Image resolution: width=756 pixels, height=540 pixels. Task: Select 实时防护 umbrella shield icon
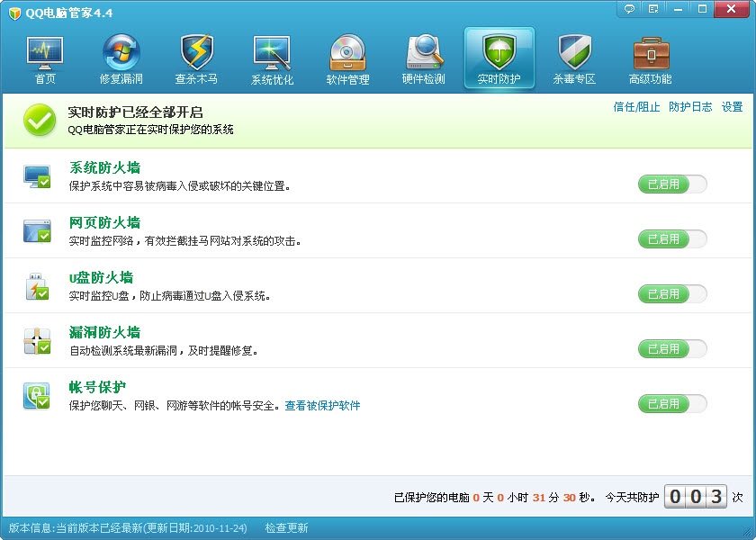coord(499,52)
